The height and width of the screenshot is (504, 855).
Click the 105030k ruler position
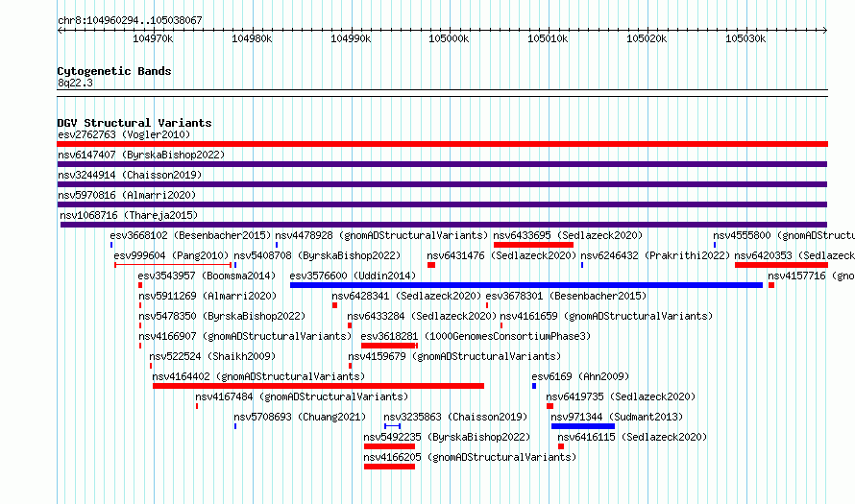(x=745, y=38)
